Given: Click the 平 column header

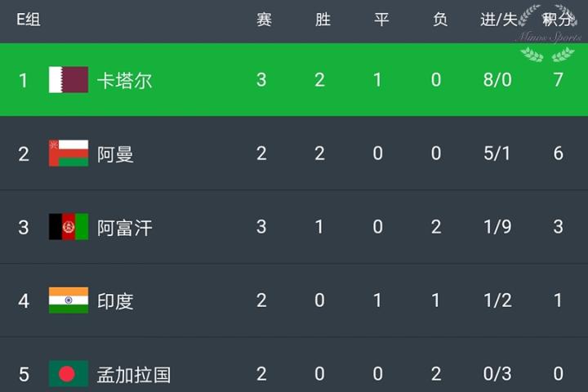Looking at the screenshot, I should pyautogui.click(x=381, y=20).
